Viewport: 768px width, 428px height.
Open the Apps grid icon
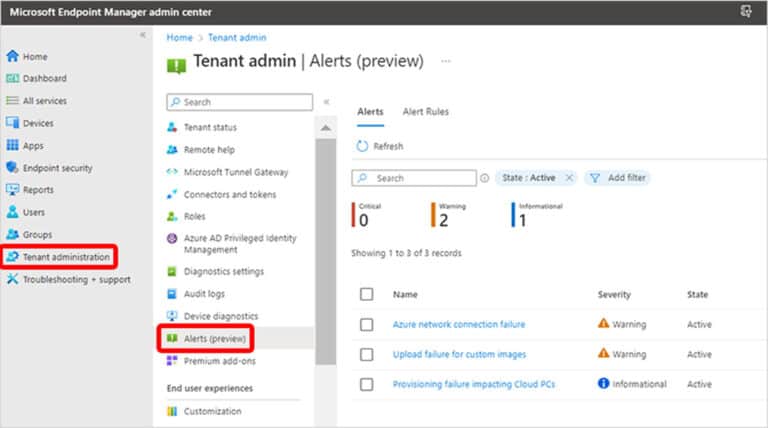point(12,145)
